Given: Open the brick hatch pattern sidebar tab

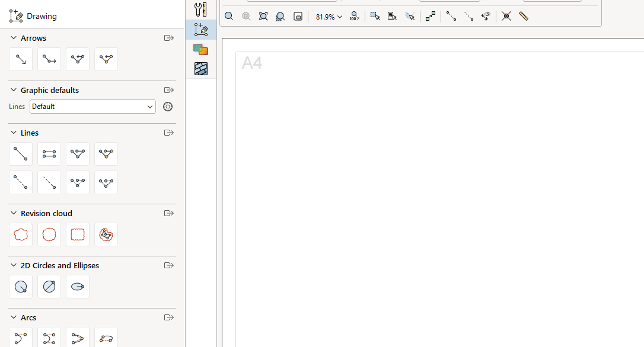Looking at the screenshot, I should [201, 69].
